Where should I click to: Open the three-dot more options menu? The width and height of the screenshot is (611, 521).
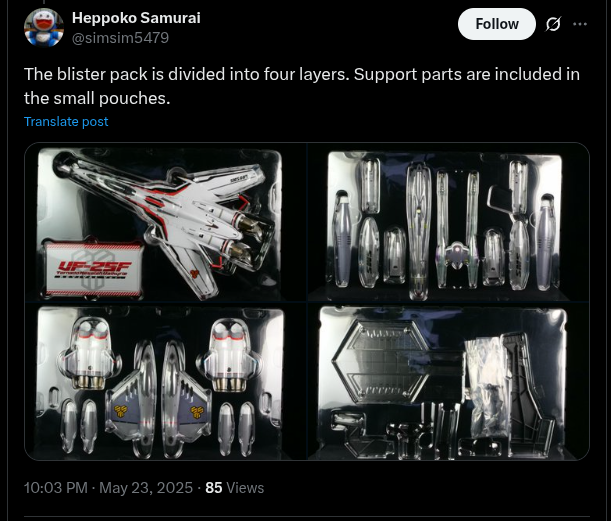click(580, 24)
